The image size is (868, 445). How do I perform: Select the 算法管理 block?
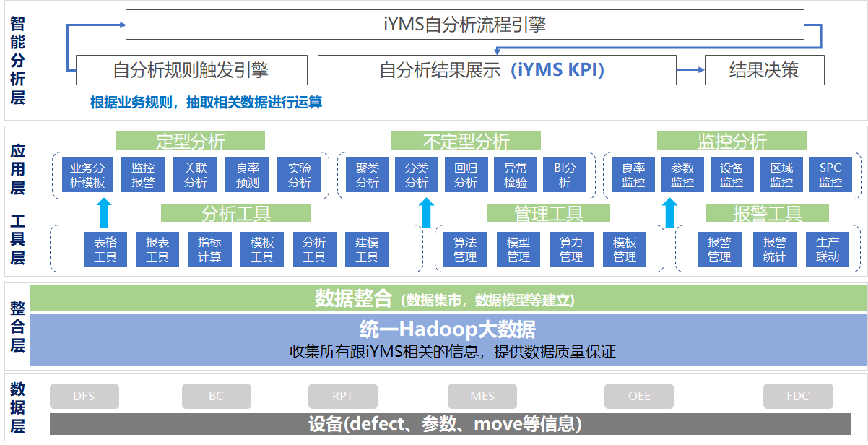pos(465,249)
